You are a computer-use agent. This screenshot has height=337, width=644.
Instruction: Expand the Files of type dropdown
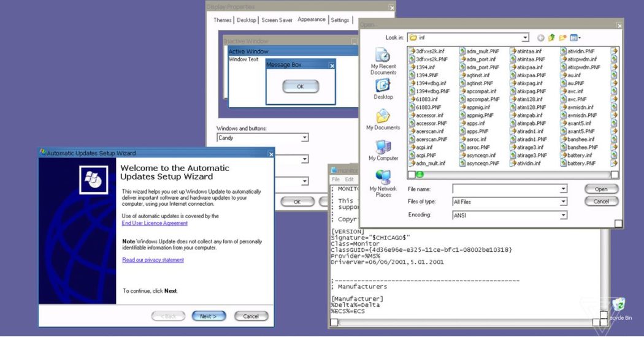[x=563, y=202]
